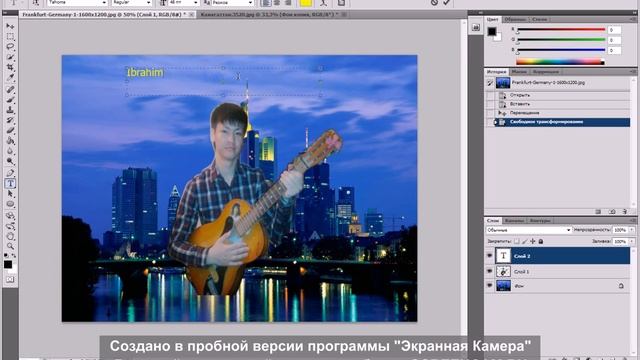Viewport: 640px width, 360px height.
Task: Open the Masks tab beside History
Action: (519, 71)
